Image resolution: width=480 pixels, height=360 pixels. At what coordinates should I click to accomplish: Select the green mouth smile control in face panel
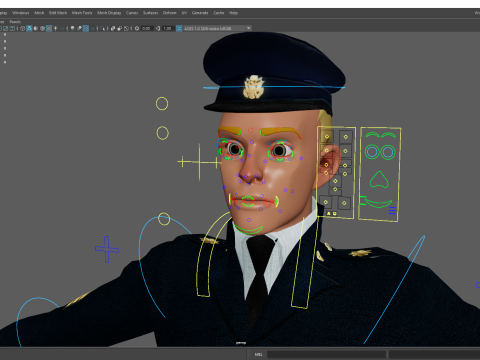(x=378, y=203)
